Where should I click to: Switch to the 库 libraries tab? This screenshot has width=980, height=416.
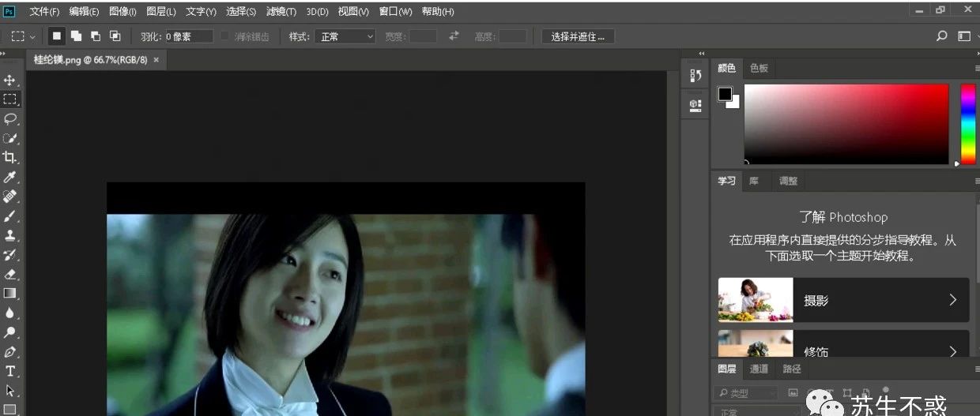coord(754,181)
